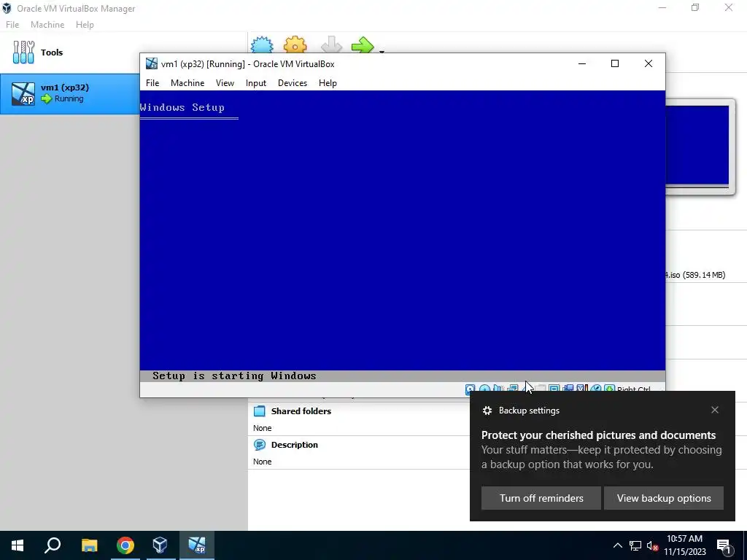Click the Backup settings gear icon in notification
The width and height of the screenshot is (747, 560).
coord(487,411)
